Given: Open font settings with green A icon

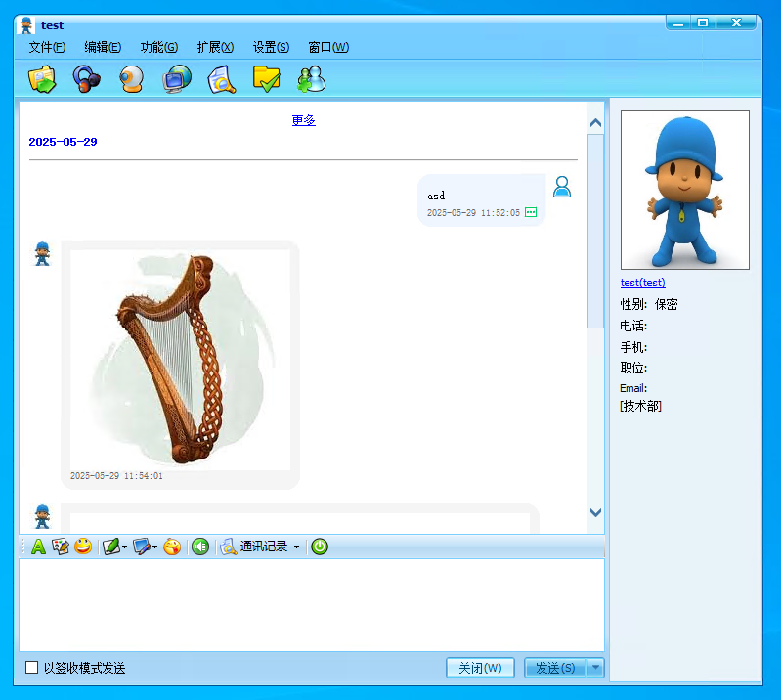Looking at the screenshot, I should click(38, 547).
